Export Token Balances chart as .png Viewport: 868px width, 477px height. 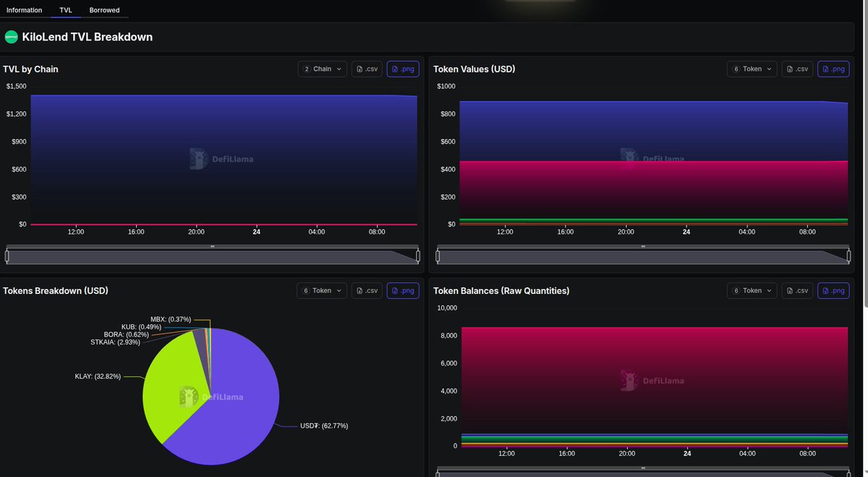point(833,290)
